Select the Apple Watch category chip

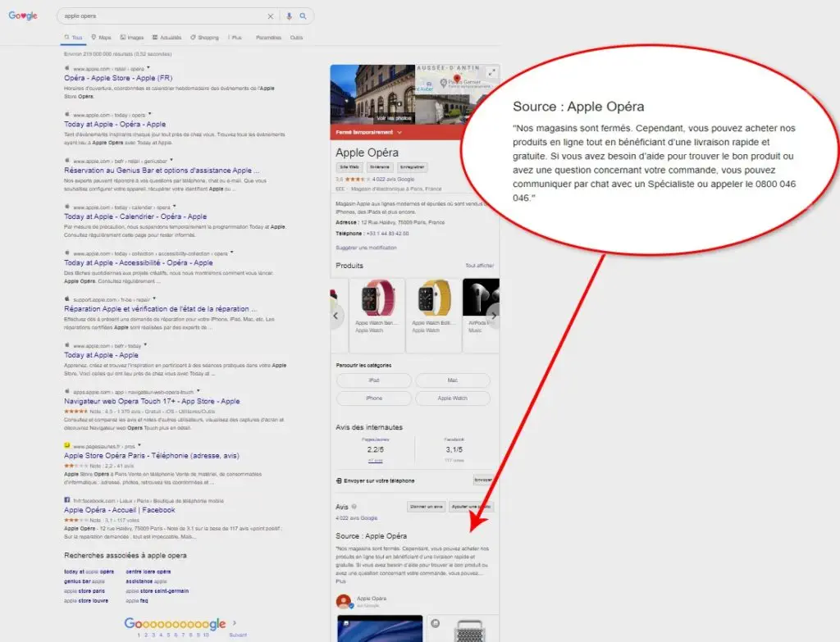click(452, 398)
